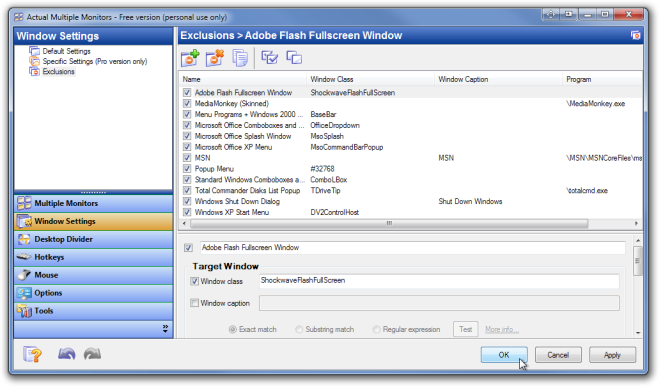Open the More info link
Image resolution: width=660 pixels, height=387 pixels.
pos(502,329)
